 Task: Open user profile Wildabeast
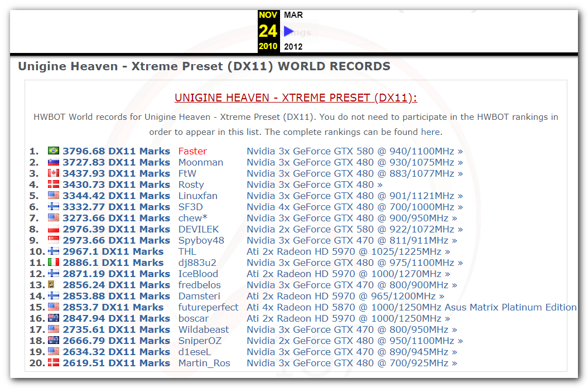203,329
